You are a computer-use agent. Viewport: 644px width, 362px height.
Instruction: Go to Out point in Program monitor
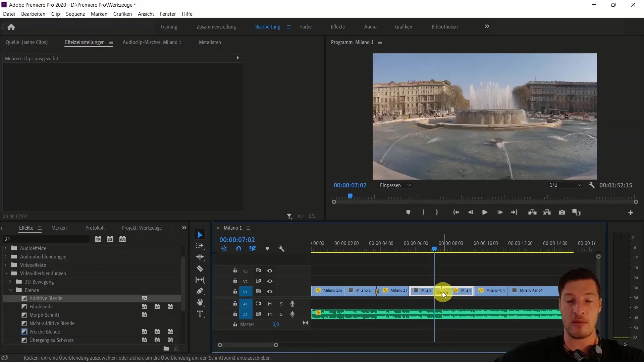[x=514, y=213]
